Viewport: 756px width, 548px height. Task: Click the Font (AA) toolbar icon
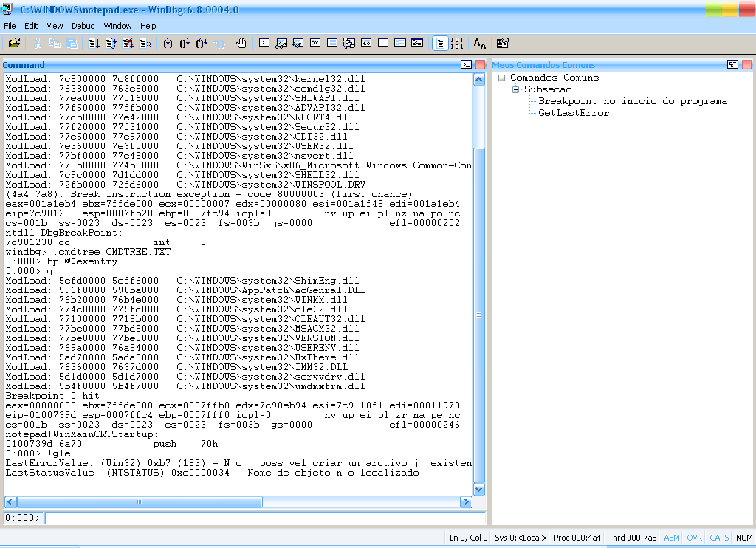[x=480, y=44]
